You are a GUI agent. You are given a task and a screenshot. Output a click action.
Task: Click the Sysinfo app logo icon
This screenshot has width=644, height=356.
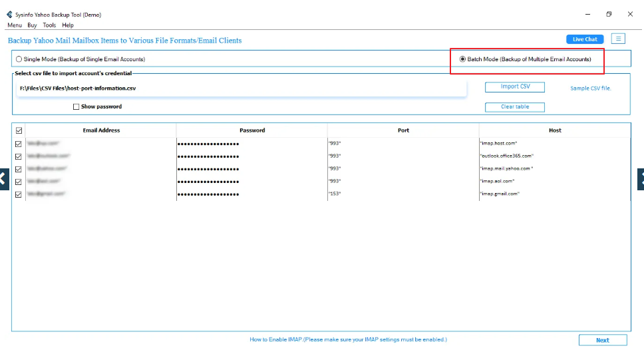point(9,15)
